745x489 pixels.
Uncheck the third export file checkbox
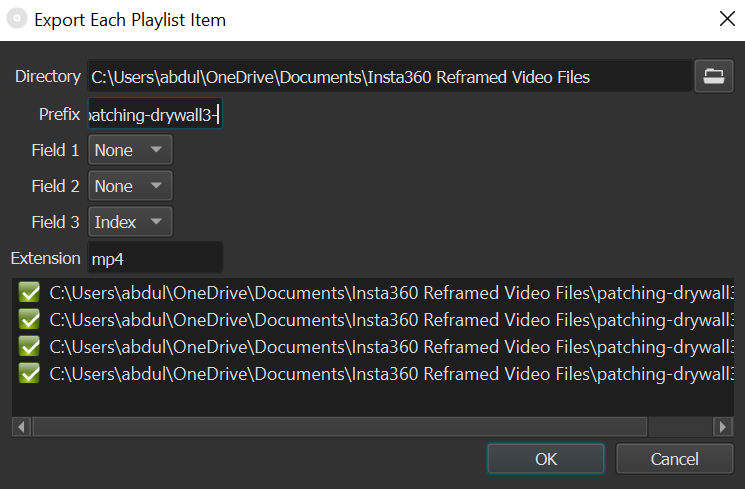(29, 346)
